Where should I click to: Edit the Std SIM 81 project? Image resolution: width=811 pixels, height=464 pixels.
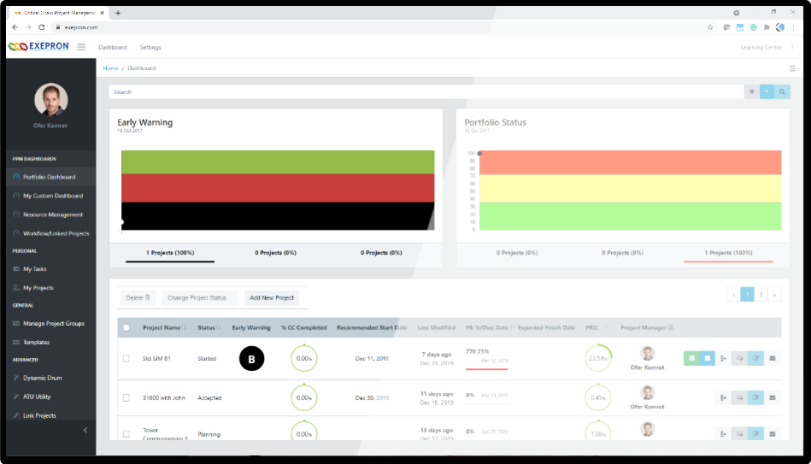pyautogui.click(x=756, y=358)
